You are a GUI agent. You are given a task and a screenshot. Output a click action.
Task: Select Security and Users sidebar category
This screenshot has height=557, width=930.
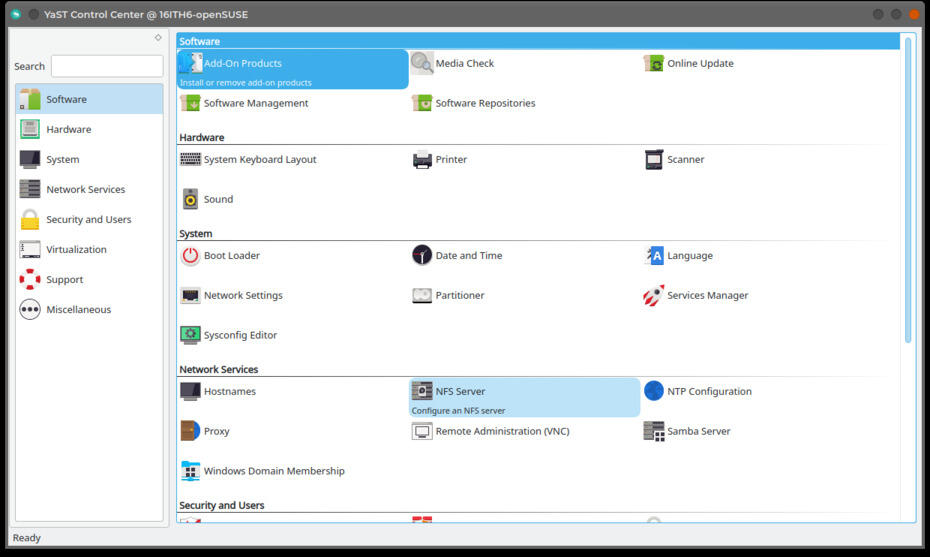coord(89,219)
